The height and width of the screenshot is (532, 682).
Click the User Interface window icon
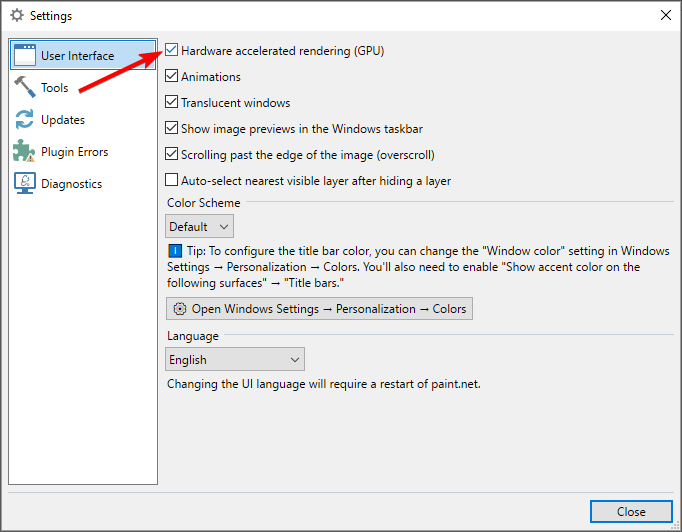pos(25,55)
